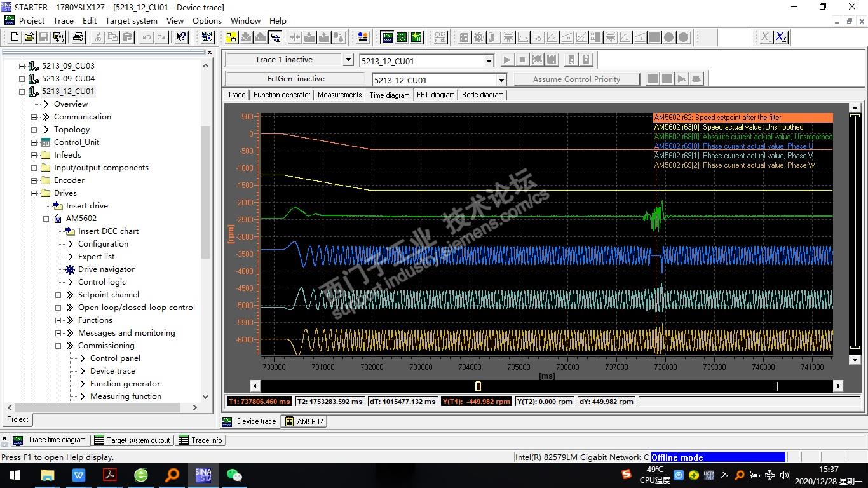This screenshot has width=868, height=488.
Task: Expand the Communication tree node
Action: [x=34, y=117]
